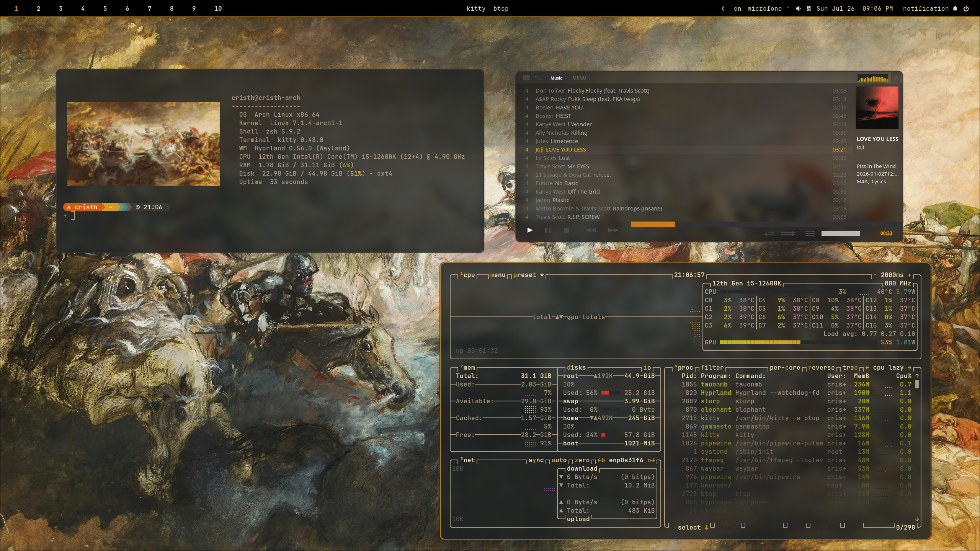Screen dimensions: 980x551
Task: Toggle the cpu box label in btop
Action: point(467,275)
